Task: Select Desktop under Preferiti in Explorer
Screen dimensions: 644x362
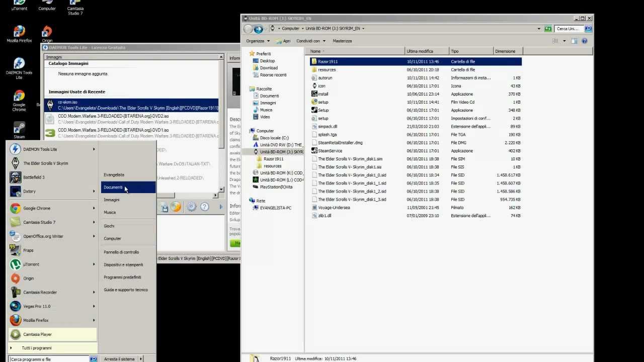Action: 267,61
